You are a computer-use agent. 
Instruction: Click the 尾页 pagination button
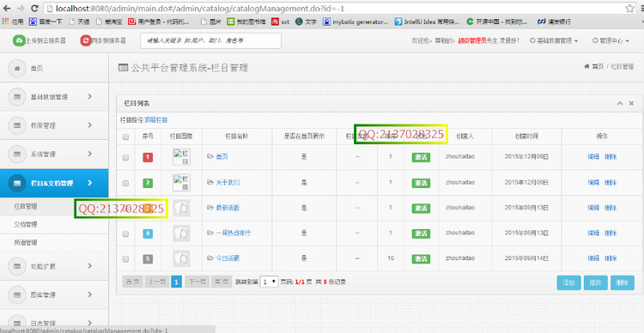(x=222, y=282)
